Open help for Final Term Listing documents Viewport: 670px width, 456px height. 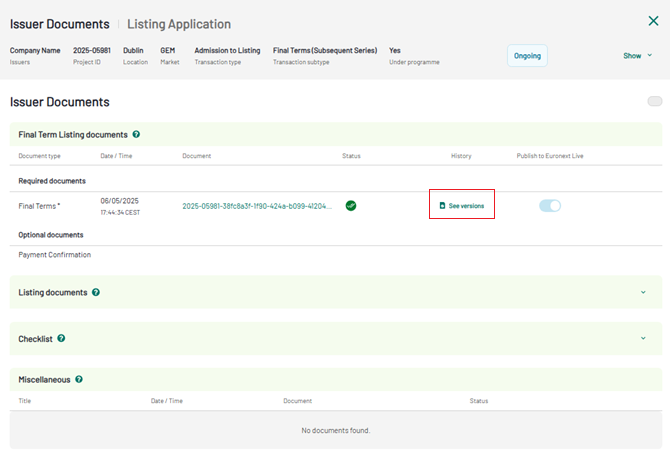click(x=136, y=134)
